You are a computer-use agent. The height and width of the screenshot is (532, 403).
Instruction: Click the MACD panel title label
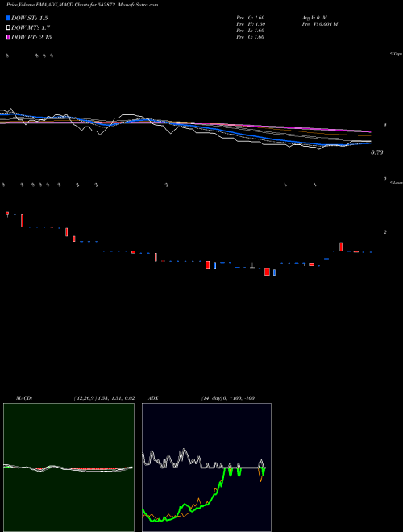coord(24,398)
